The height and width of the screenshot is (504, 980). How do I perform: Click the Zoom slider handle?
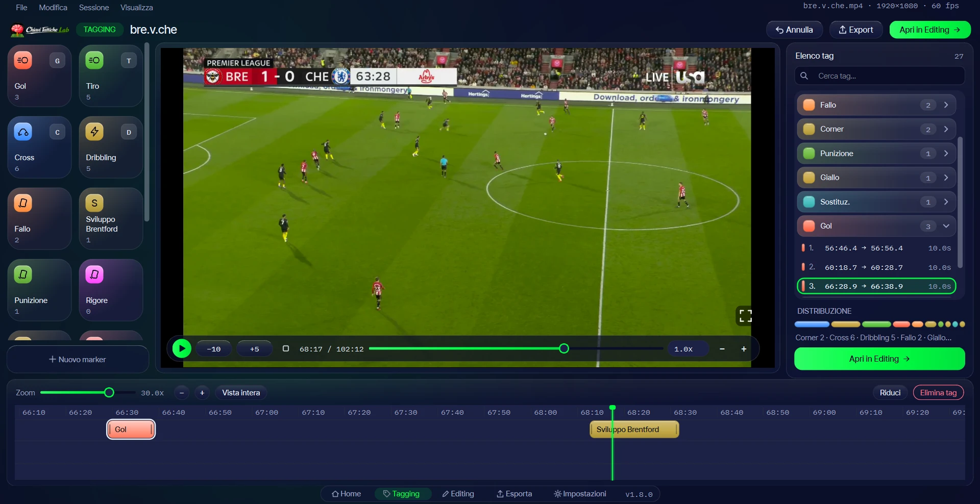tap(109, 392)
